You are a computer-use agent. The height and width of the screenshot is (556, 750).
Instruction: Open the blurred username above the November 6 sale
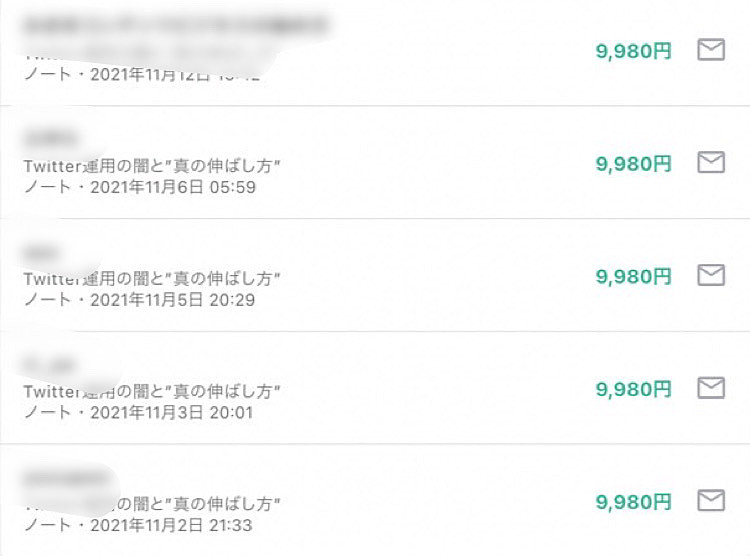click(49, 138)
